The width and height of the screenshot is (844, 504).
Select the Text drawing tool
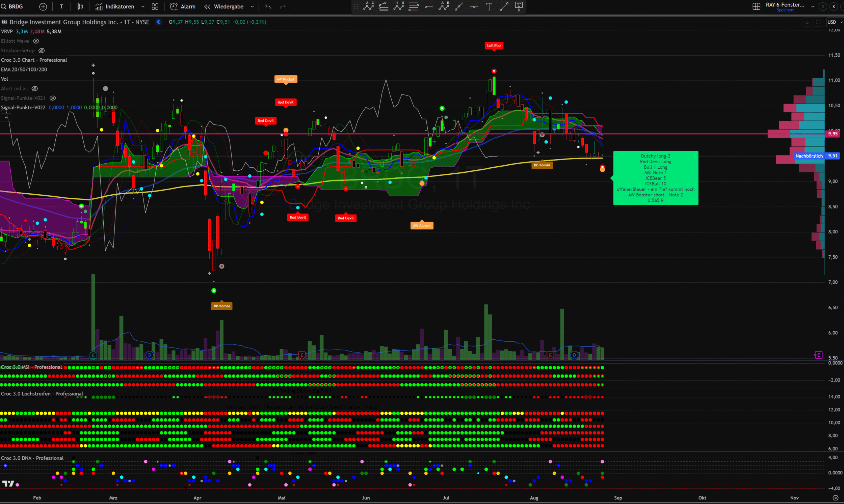(489, 6)
